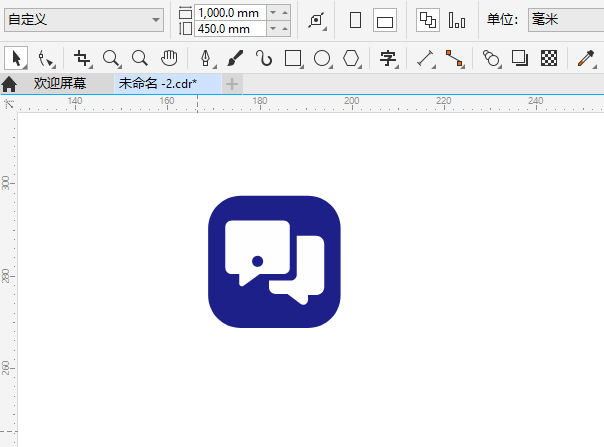Click the page width field 1,000.0 mm

[230, 11]
